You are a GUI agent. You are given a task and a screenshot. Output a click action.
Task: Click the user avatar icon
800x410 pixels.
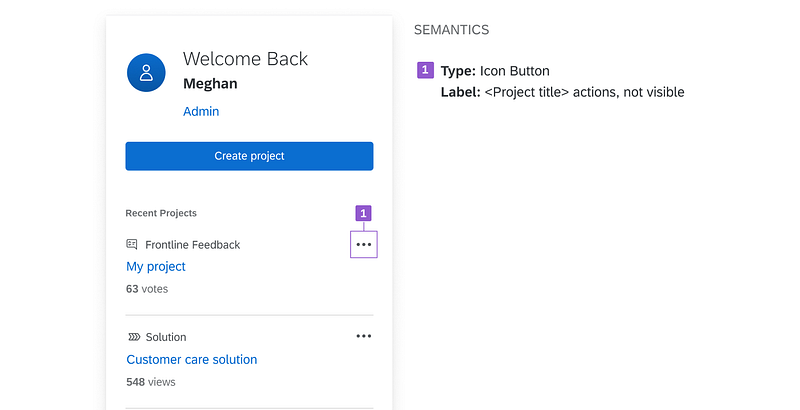tap(147, 72)
